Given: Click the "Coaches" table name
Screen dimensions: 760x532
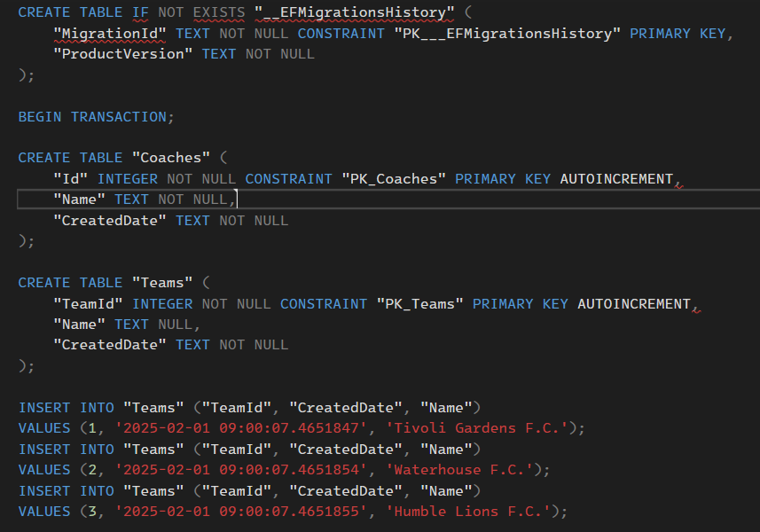Looking at the screenshot, I should 171,158.
